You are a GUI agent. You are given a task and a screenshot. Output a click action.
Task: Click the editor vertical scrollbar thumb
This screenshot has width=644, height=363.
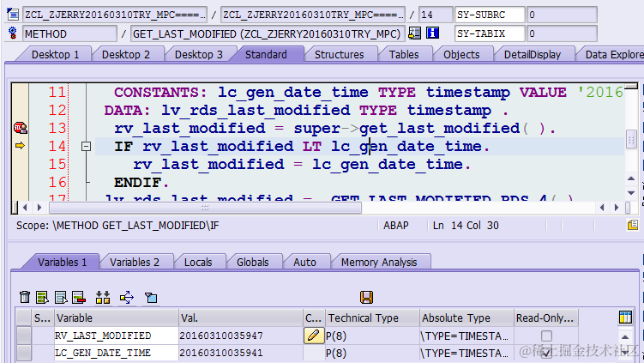[x=631, y=139]
